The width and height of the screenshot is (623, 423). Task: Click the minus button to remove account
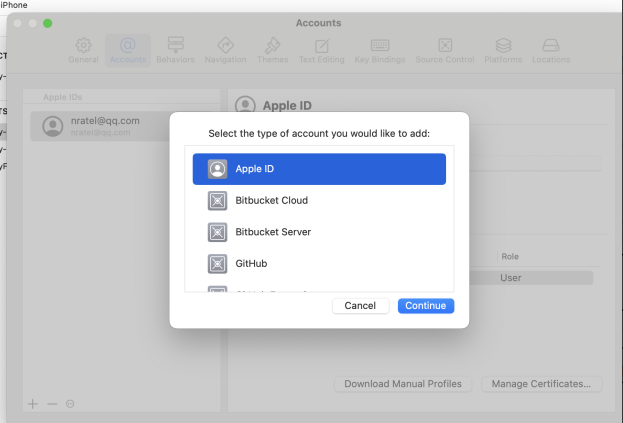click(52, 404)
